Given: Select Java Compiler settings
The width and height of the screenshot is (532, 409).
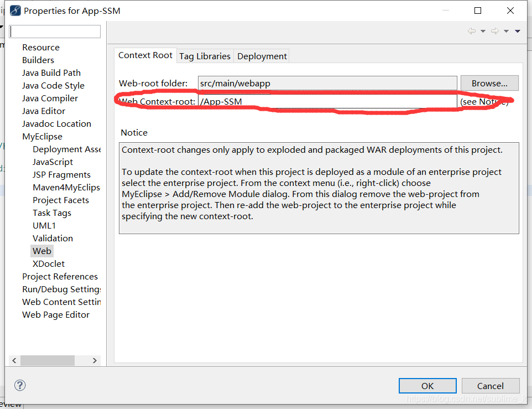Looking at the screenshot, I should click(x=50, y=98).
